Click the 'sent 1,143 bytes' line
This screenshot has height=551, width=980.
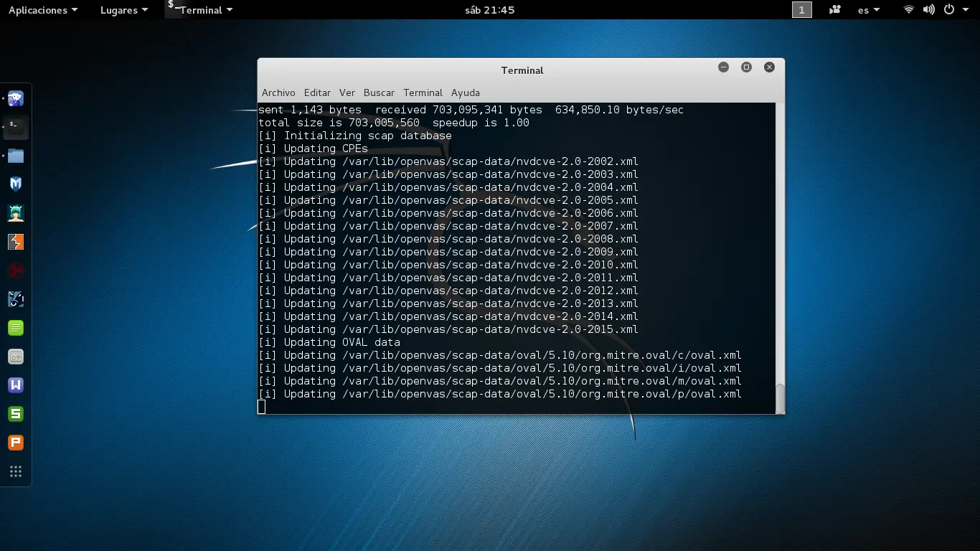click(471, 110)
